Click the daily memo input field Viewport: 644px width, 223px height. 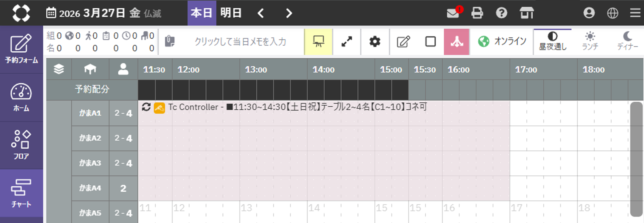pyautogui.click(x=240, y=42)
